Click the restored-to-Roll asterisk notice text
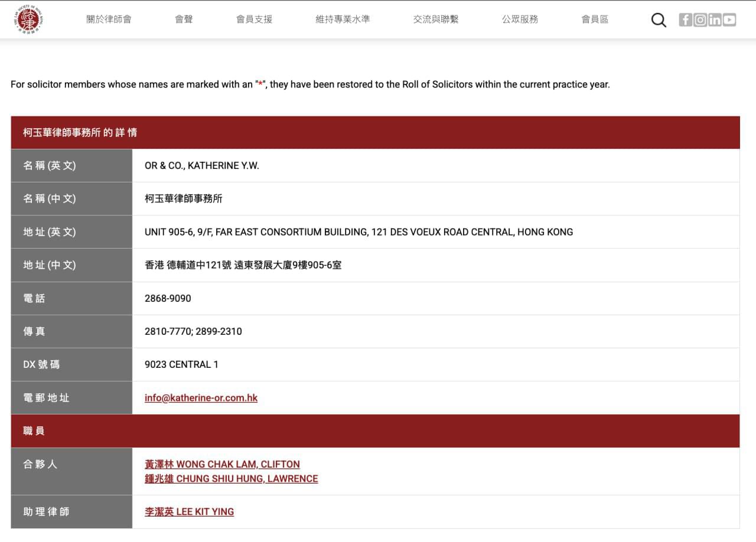Viewport: 756px width, 542px height. pos(310,84)
